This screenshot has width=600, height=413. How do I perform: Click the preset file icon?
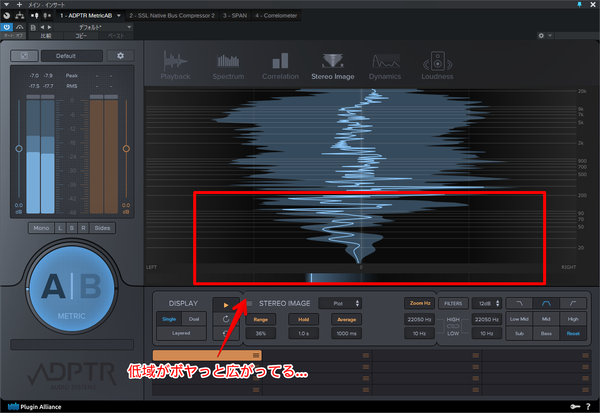[33, 27]
